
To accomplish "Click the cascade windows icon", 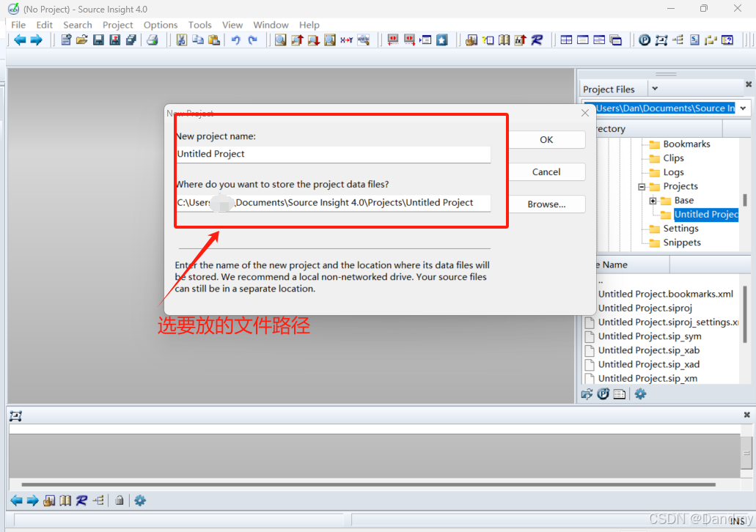I will point(616,40).
